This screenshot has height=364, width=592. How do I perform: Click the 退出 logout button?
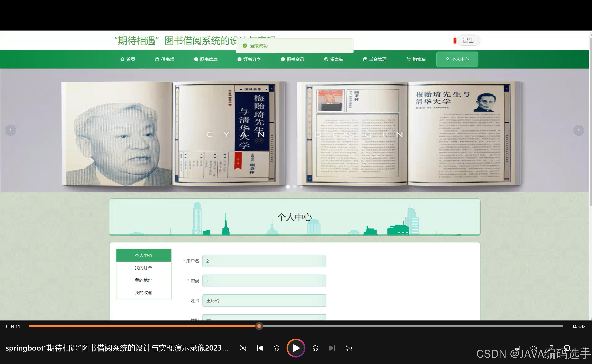468,40
